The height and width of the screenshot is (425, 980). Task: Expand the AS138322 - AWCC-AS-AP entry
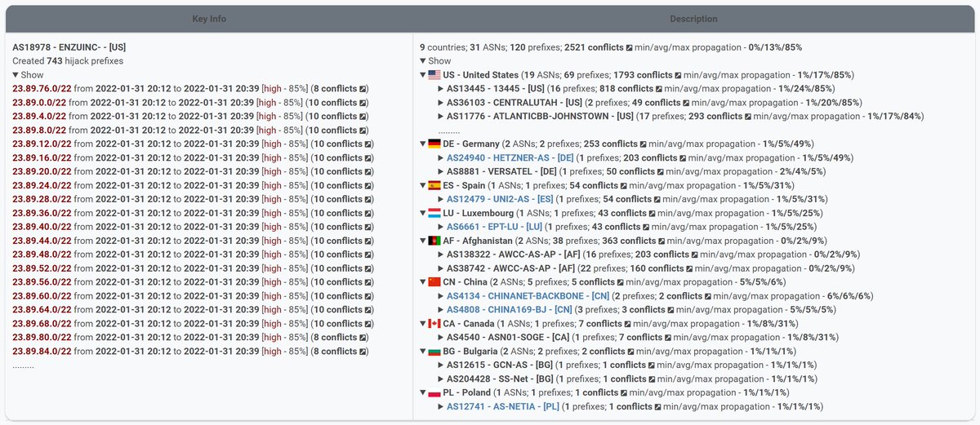click(441, 255)
